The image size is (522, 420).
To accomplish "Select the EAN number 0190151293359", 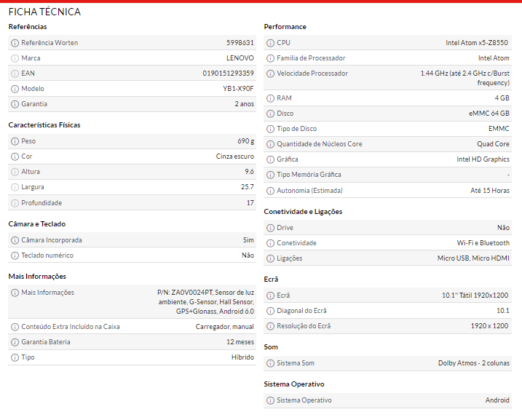I will [x=228, y=74].
